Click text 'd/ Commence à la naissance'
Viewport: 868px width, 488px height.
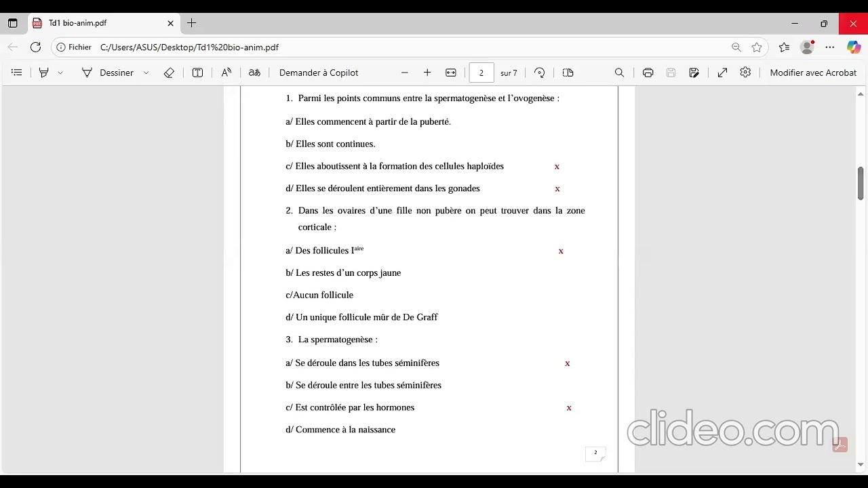tap(340, 430)
